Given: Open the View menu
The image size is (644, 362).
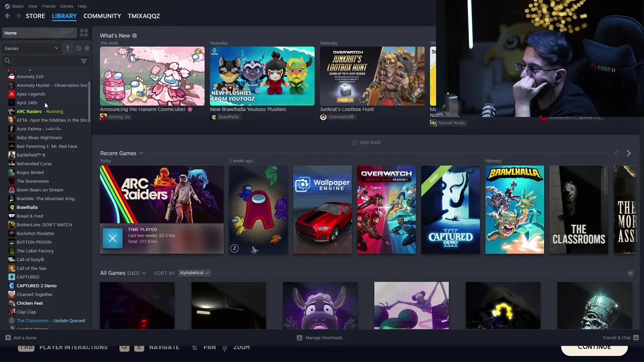Looking at the screenshot, I should (x=33, y=6).
